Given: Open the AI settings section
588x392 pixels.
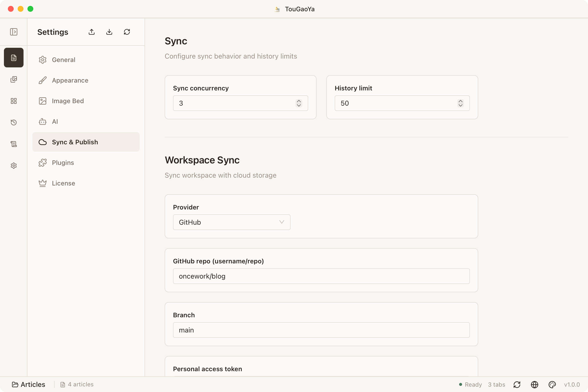Looking at the screenshot, I should click(x=86, y=122).
